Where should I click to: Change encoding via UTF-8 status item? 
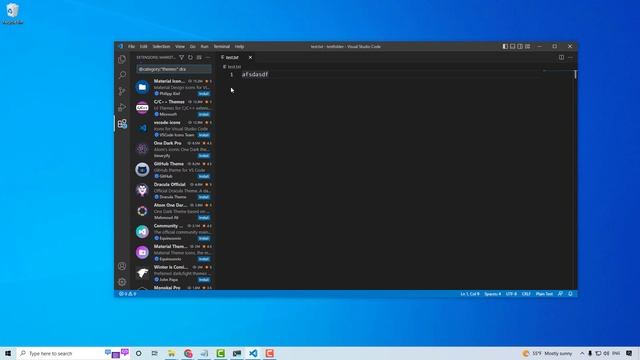511,294
